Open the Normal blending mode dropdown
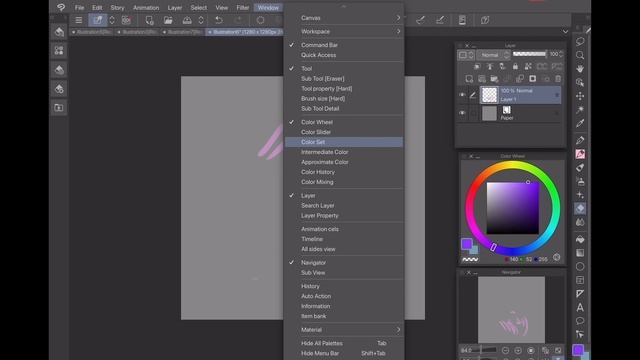 [493, 55]
